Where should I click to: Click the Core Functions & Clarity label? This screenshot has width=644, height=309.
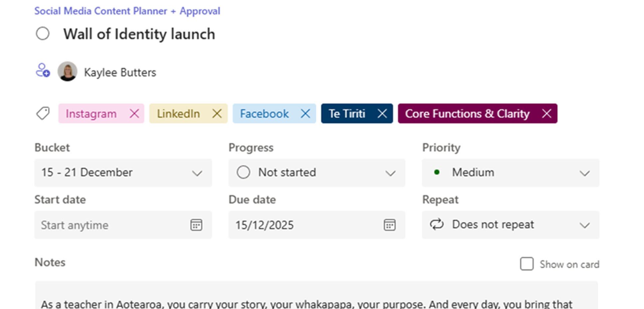click(x=467, y=114)
